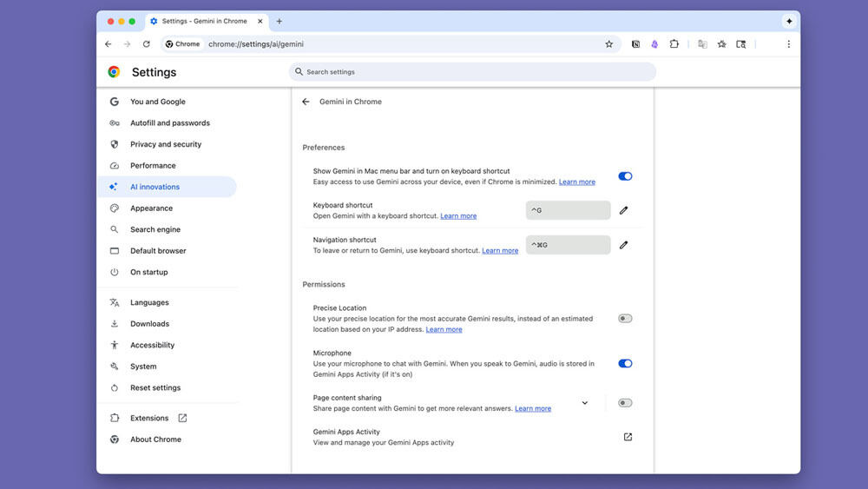The height and width of the screenshot is (489, 868).
Task: Disable Microphone permission toggle
Action: (x=625, y=364)
